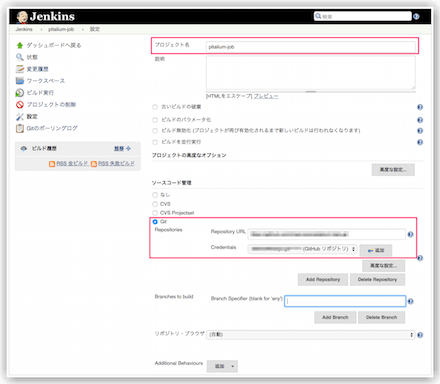Toggle the disable build checkbox
This screenshot has height=384, width=440.
coord(155,131)
